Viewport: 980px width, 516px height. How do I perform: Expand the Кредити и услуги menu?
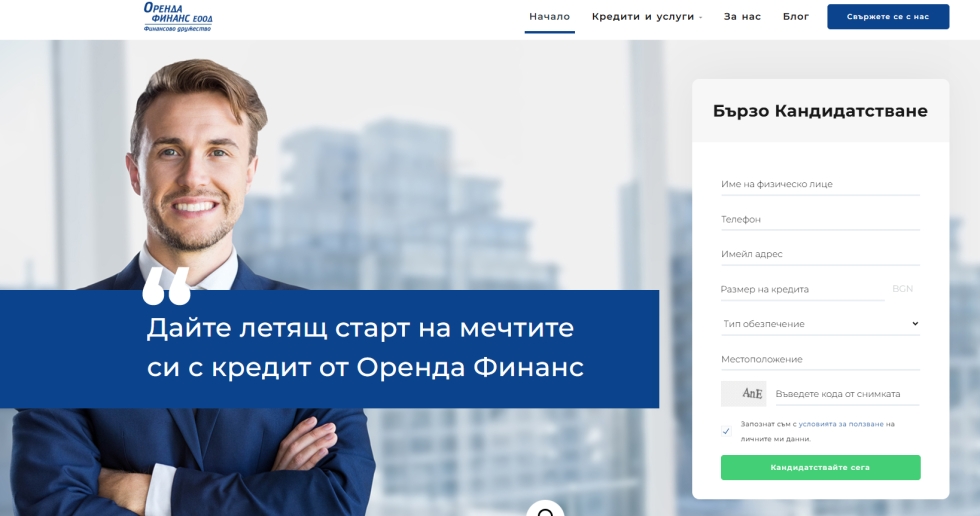[x=647, y=17]
